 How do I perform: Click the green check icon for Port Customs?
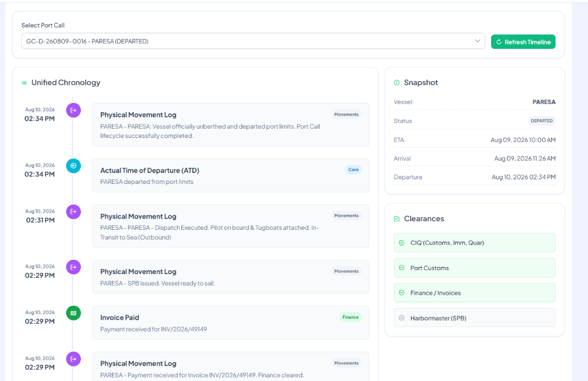coord(401,268)
